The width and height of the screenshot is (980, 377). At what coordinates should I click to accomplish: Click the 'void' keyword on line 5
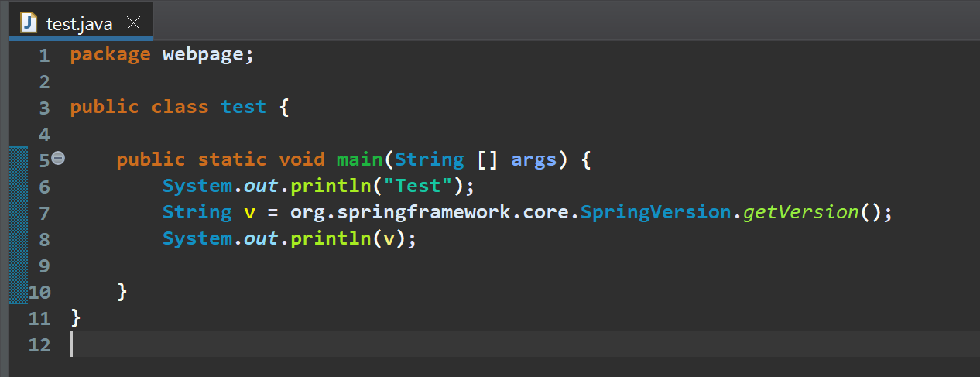click(x=301, y=159)
